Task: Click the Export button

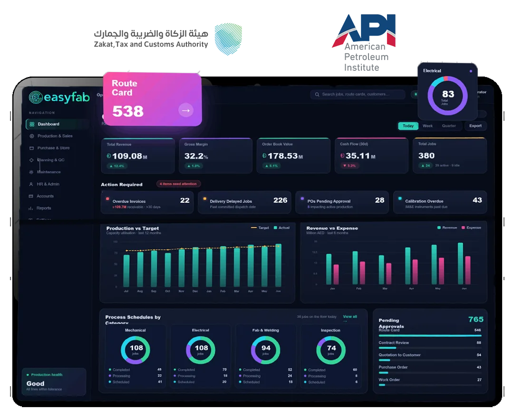Action: (x=475, y=126)
